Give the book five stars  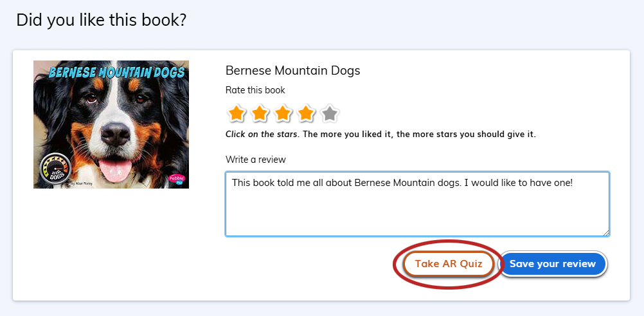coord(329,114)
